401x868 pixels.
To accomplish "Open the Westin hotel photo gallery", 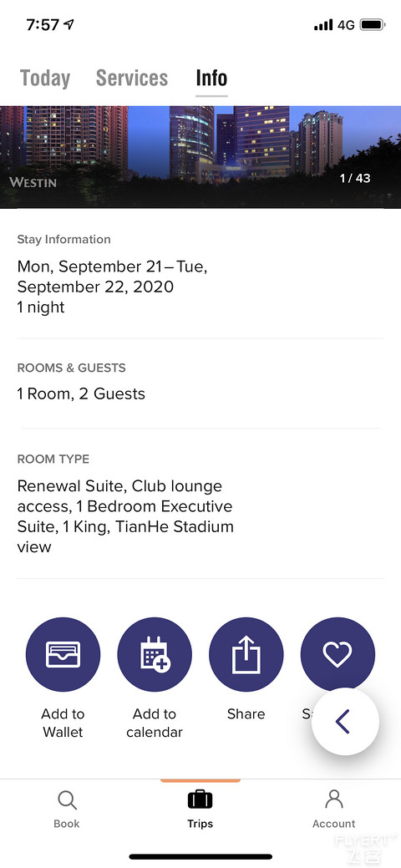I will click(200, 157).
